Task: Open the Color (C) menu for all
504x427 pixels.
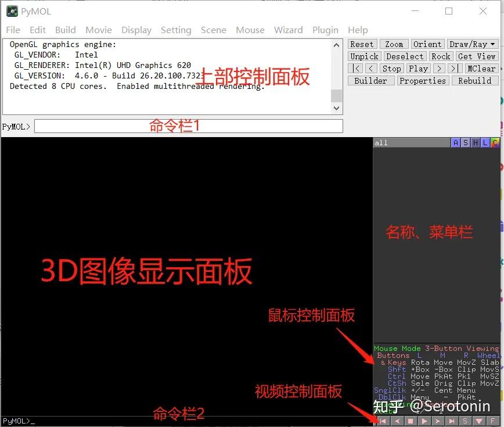Action: (x=495, y=143)
